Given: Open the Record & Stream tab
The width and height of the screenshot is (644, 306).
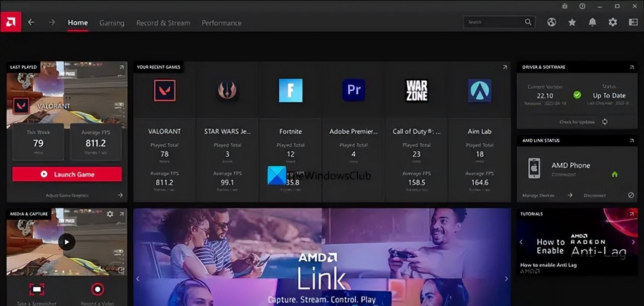Looking at the screenshot, I should [163, 23].
